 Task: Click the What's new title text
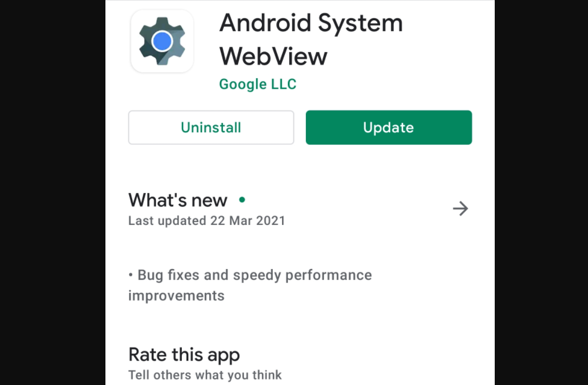tap(178, 200)
